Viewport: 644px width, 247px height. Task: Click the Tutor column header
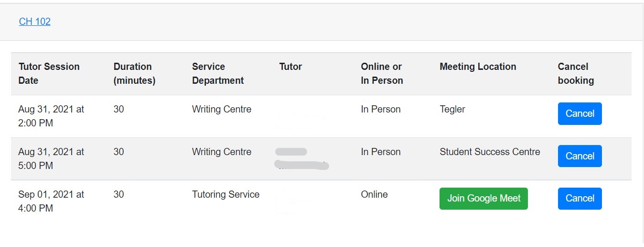[x=290, y=67]
